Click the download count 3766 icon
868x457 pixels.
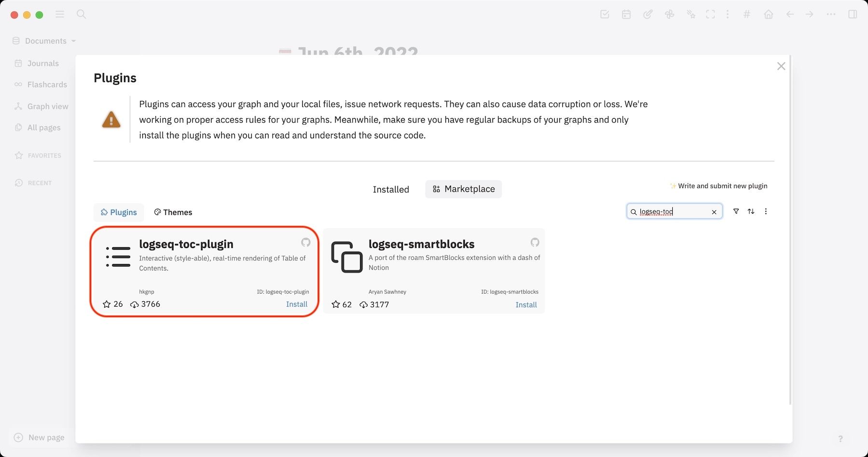[x=135, y=305]
